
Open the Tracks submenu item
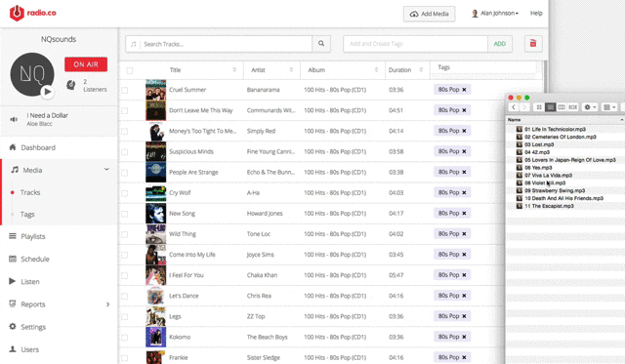click(x=30, y=192)
